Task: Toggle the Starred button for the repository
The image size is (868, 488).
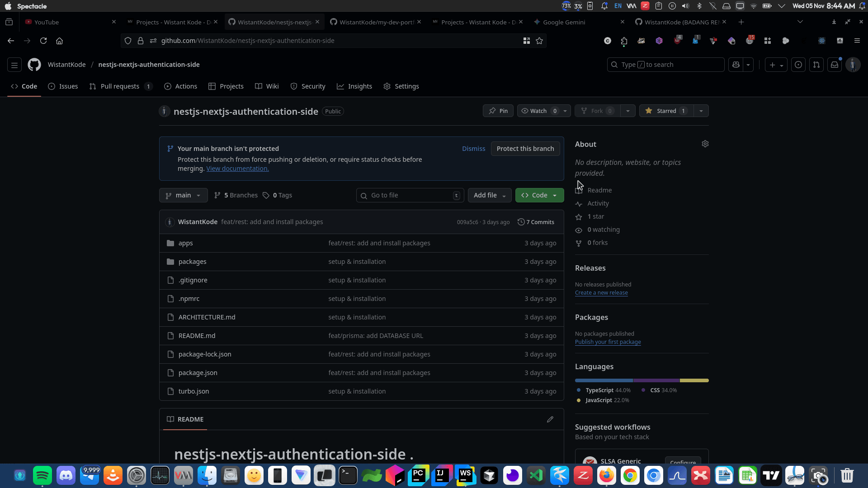Action: 666,111
